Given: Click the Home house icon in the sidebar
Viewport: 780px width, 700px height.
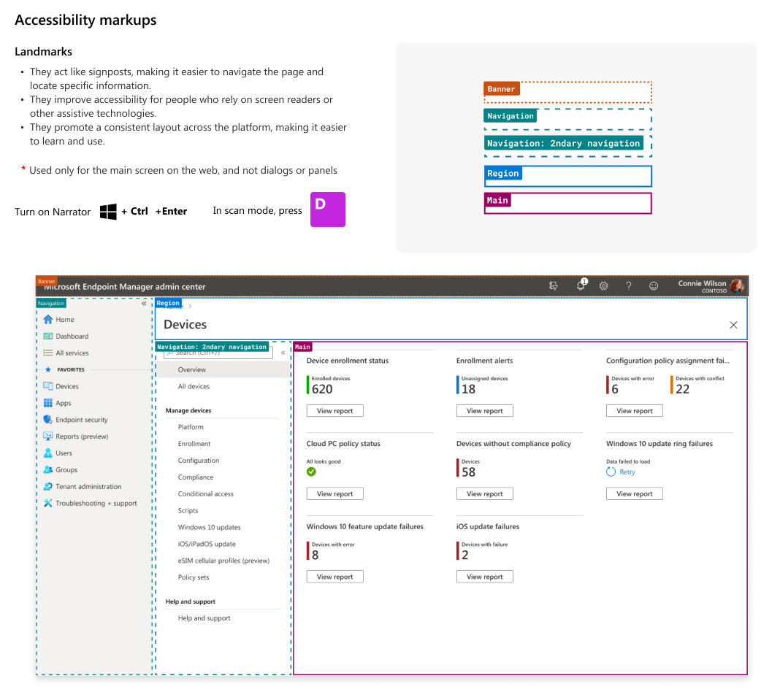Looking at the screenshot, I should pos(47,319).
